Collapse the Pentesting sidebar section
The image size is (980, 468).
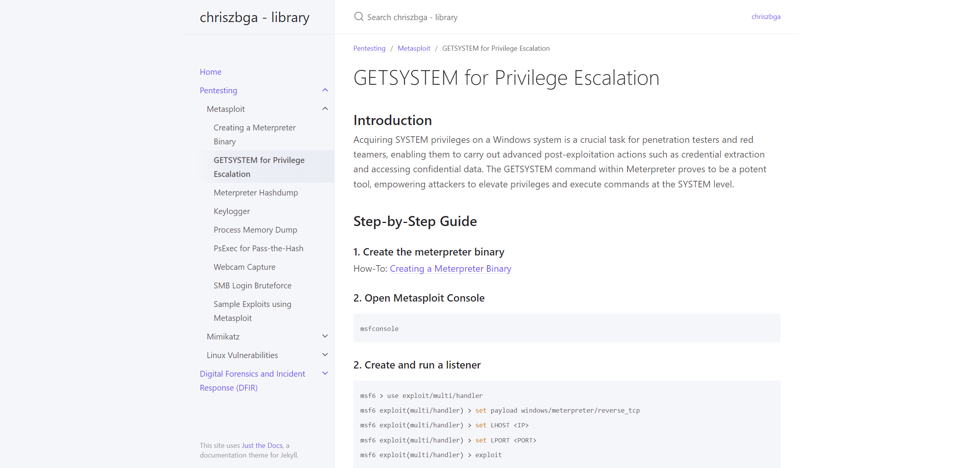click(325, 90)
